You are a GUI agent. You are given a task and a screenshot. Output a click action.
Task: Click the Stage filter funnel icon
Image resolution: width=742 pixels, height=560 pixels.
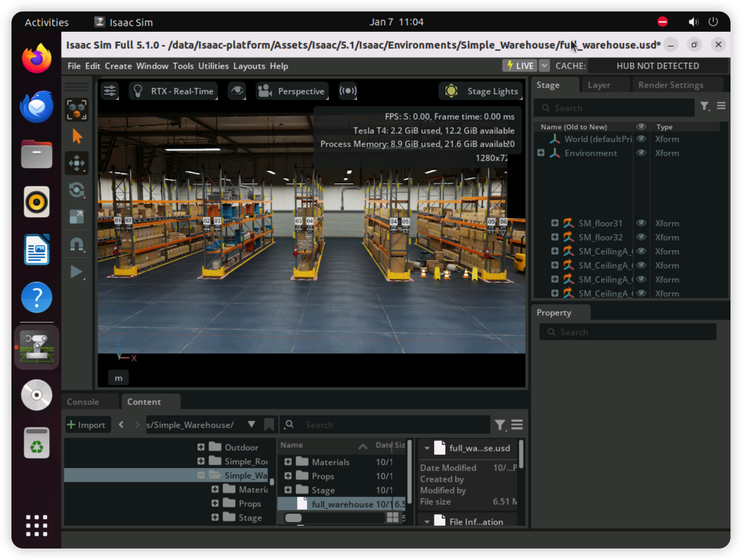[x=704, y=107]
